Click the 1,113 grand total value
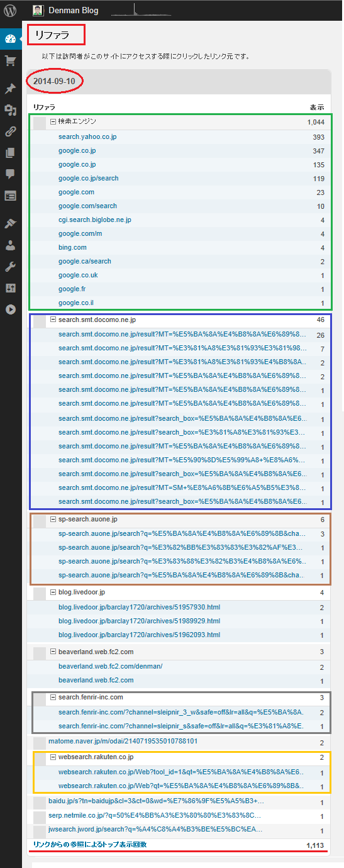The image size is (344, 868). pos(315,845)
